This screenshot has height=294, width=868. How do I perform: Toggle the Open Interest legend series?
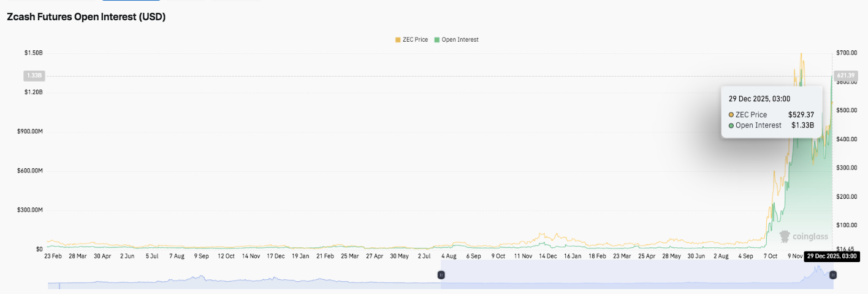tap(459, 40)
